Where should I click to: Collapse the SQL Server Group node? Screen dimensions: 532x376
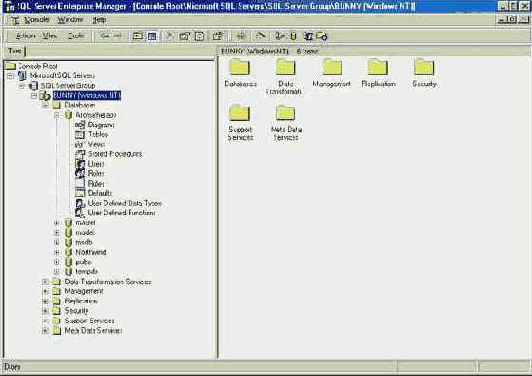[22, 86]
